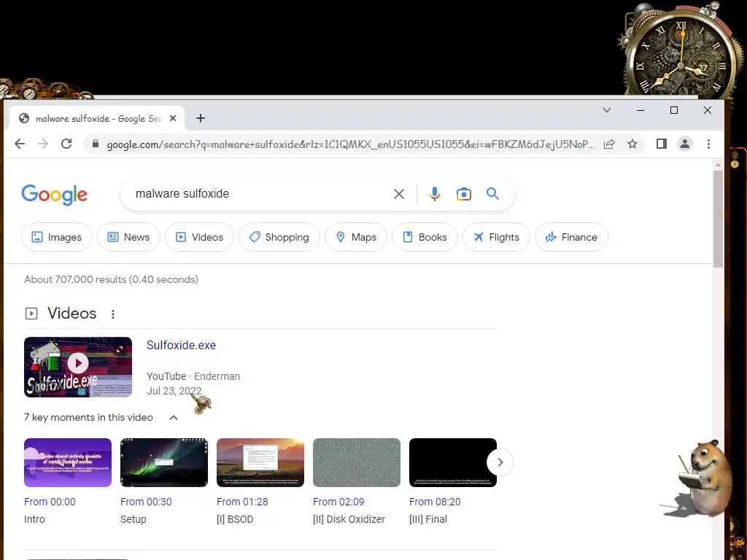Click the address bar URL

pos(351,144)
